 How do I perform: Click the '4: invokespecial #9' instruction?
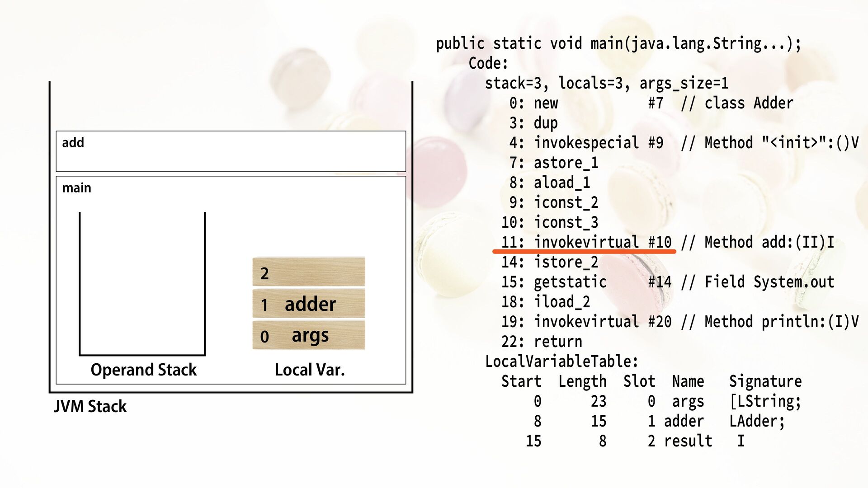[586, 143]
